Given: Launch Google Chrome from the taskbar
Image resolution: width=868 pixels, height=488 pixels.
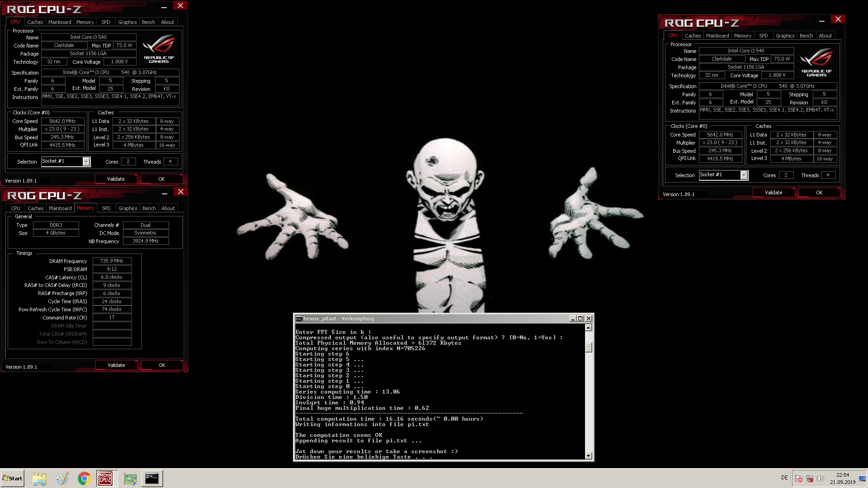Looking at the screenshot, I should (84, 479).
